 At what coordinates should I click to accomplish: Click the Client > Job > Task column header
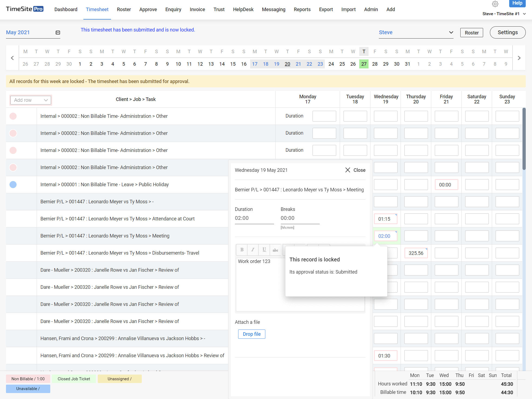click(x=136, y=99)
